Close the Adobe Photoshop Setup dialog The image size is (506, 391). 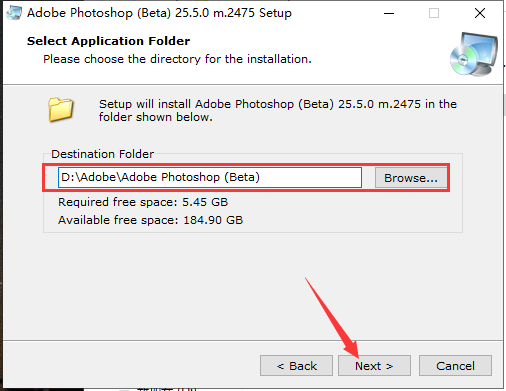click(480, 13)
